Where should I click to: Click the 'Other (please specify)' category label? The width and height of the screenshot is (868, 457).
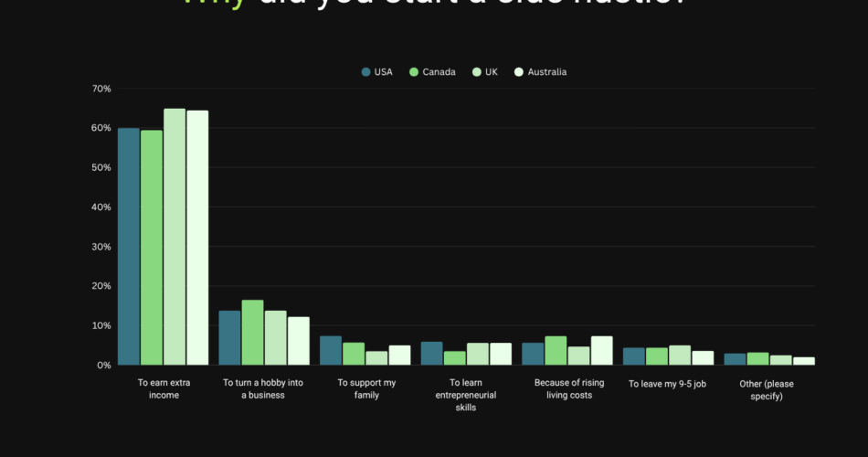[767, 389]
